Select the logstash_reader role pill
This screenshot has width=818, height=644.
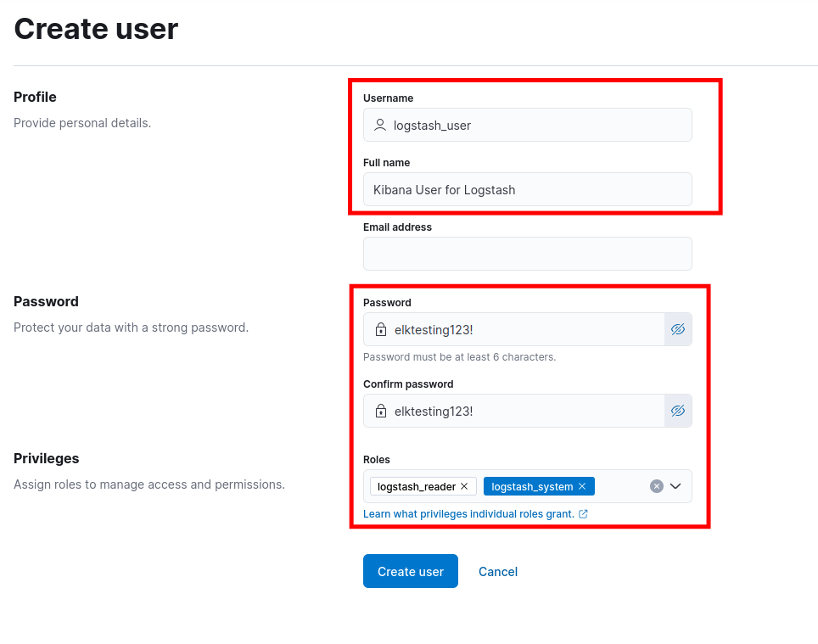(x=417, y=486)
